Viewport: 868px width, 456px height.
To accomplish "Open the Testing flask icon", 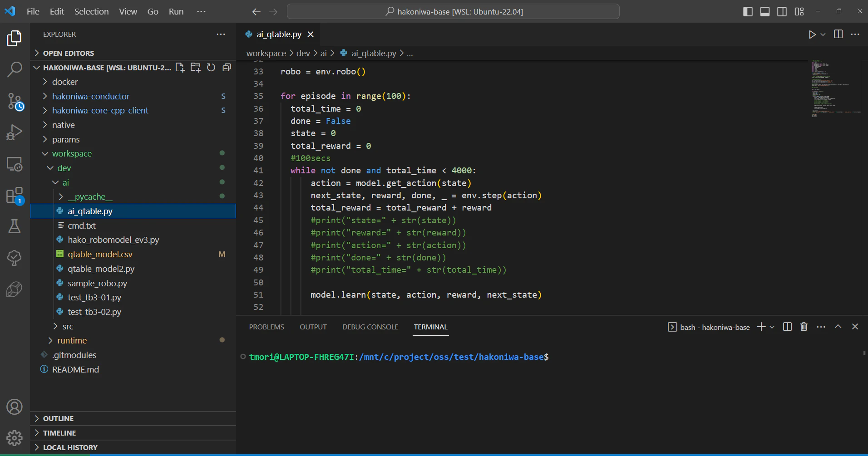I will tap(15, 226).
